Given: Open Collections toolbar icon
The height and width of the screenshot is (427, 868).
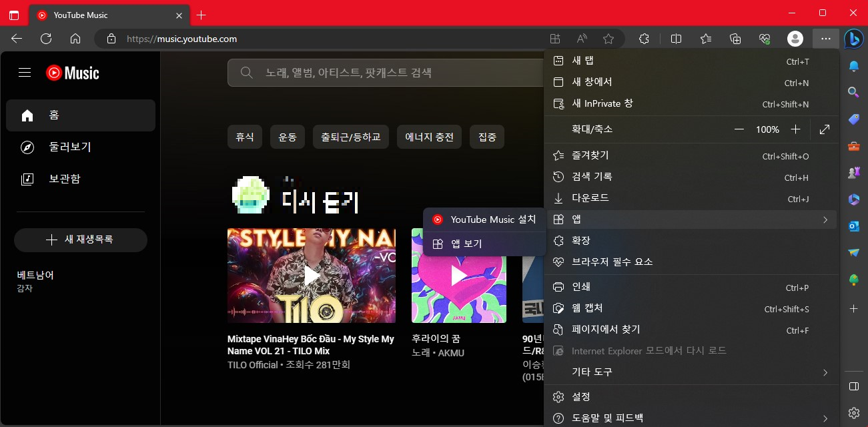Looking at the screenshot, I should [x=735, y=39].
